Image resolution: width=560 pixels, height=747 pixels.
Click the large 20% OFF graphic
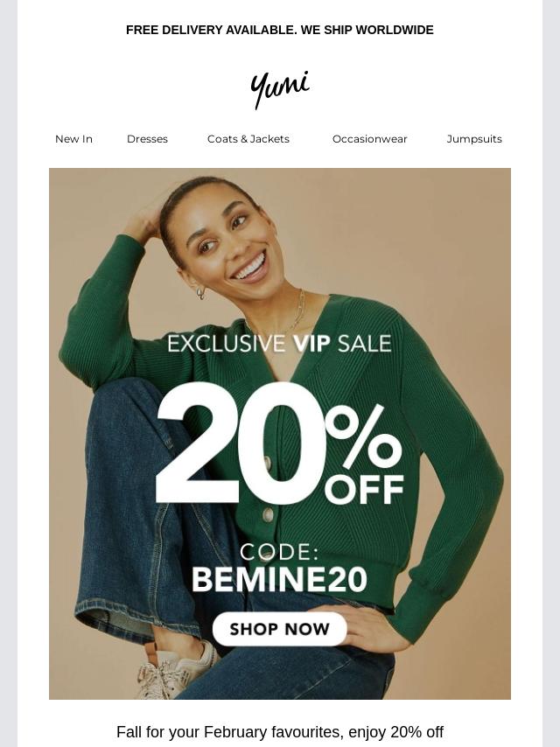(x=280, y=443)
